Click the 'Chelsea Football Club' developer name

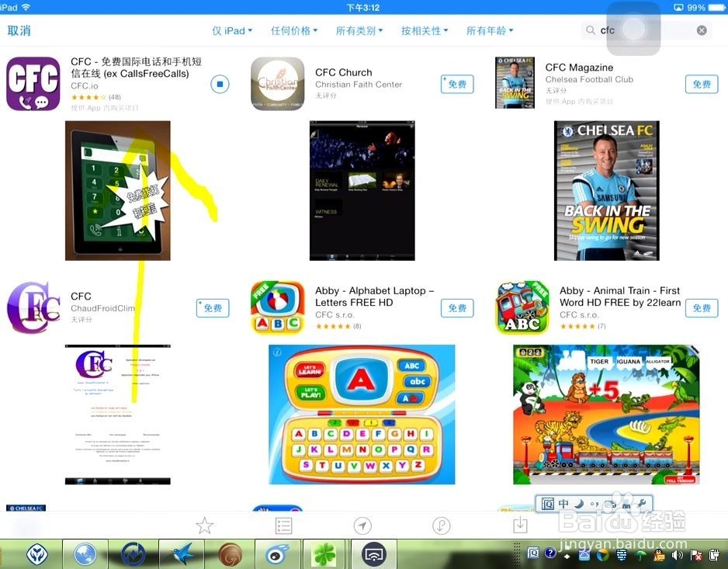pyautogui.click(x=589, y=79)
